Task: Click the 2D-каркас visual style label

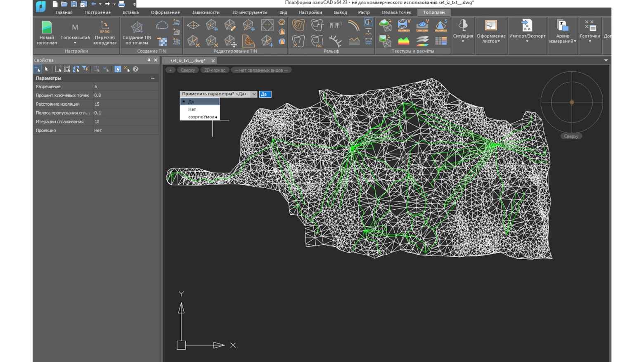Action: [214, 70]
